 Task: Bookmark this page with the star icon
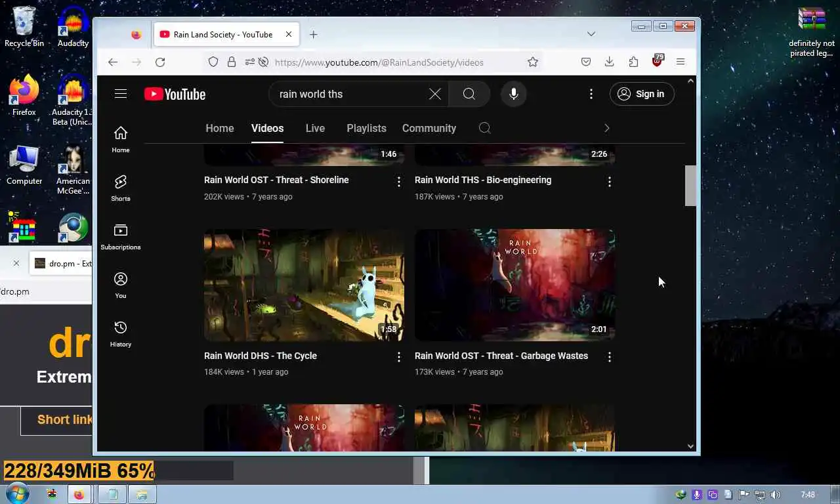click(533, 62)
